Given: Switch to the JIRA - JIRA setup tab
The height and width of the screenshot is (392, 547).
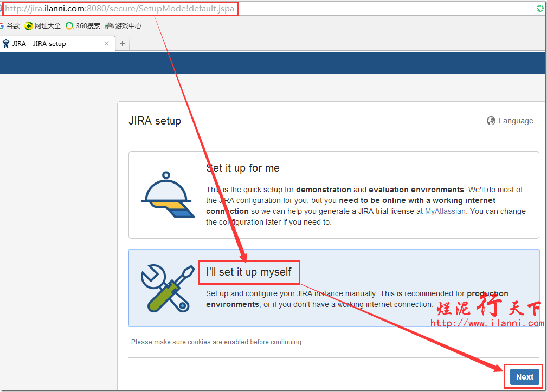Looking at the screenshot, I should pyautogui.click(x=57, y=43).
